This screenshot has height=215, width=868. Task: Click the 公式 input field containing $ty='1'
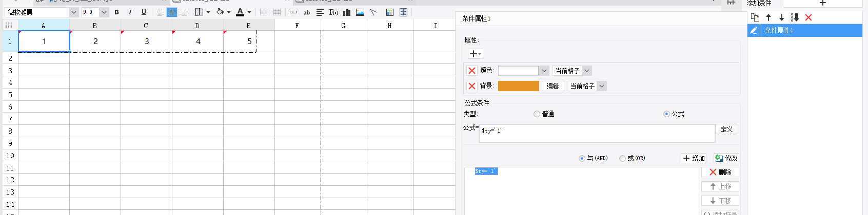click(597, 133)
